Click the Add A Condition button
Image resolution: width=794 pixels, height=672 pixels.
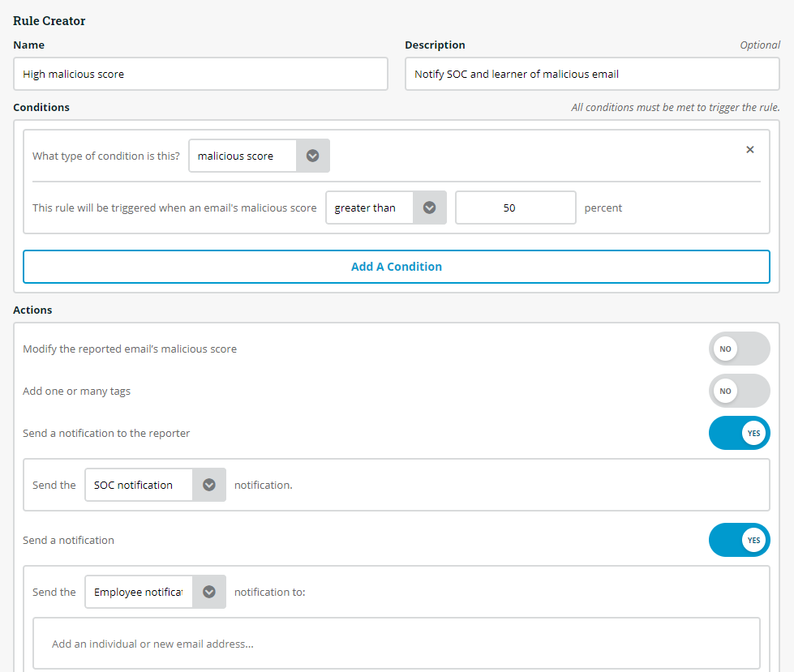point(396,267)
